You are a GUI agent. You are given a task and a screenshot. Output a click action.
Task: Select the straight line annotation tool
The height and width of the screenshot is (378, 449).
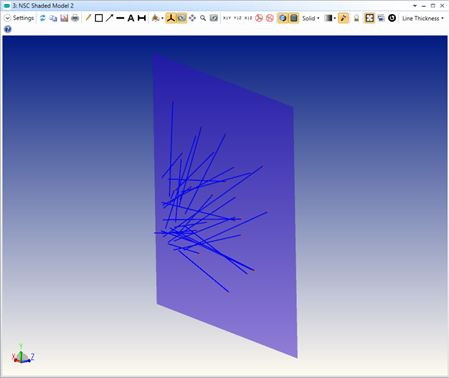tap(120, 18)
